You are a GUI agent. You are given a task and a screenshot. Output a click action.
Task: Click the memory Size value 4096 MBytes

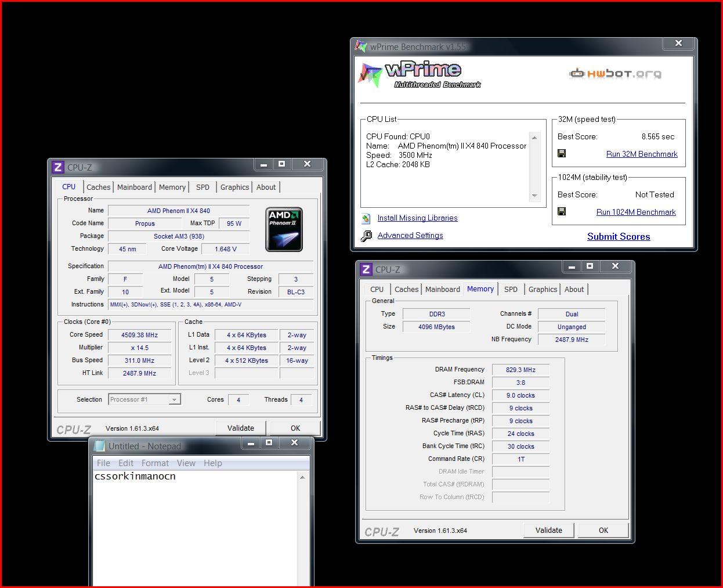pos(436,327)
